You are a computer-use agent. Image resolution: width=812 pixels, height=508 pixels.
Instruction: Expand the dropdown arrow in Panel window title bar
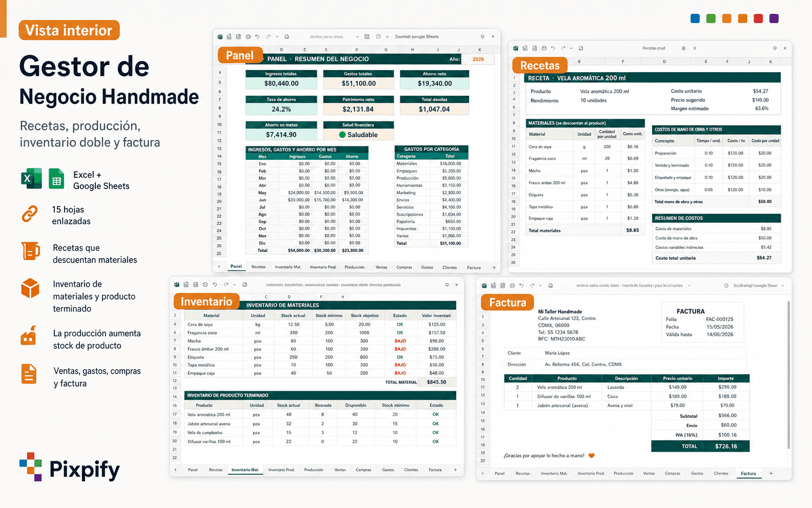[357, 37]
